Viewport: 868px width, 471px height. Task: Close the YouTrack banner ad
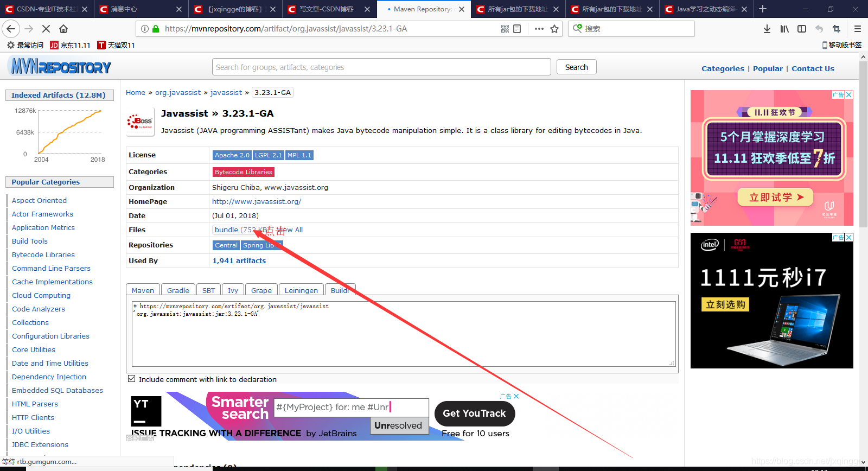(516, 396)
